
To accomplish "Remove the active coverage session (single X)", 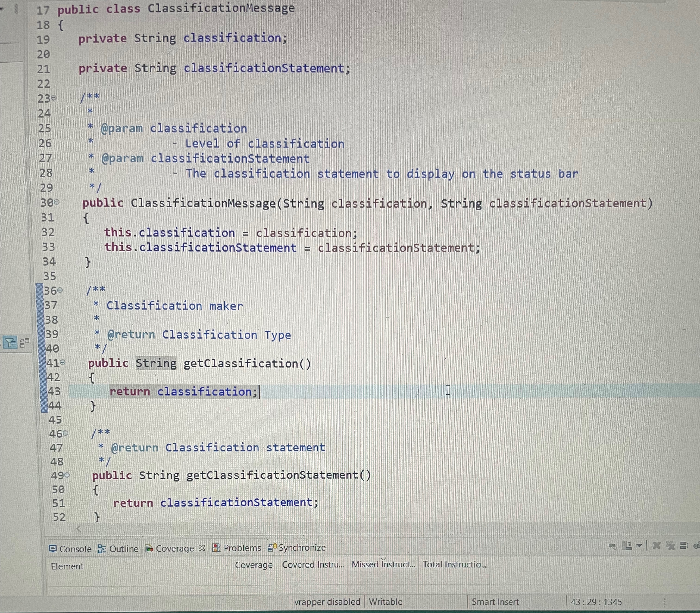I will 656,545.
